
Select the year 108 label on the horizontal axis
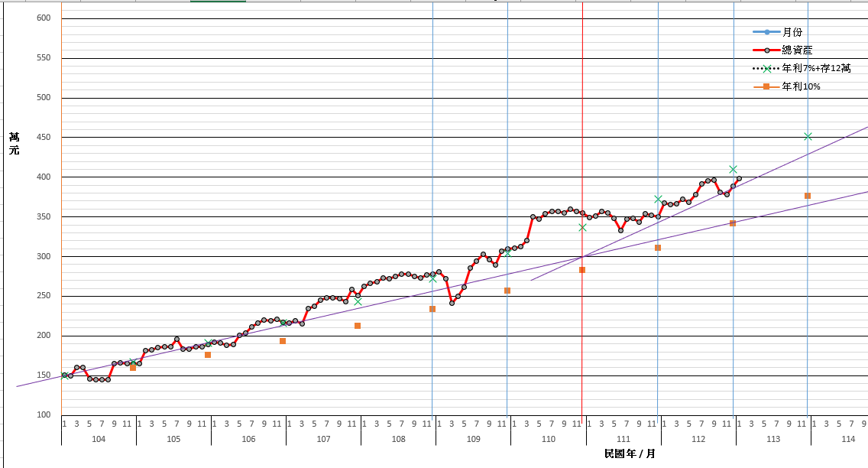(x=398, y=439)
